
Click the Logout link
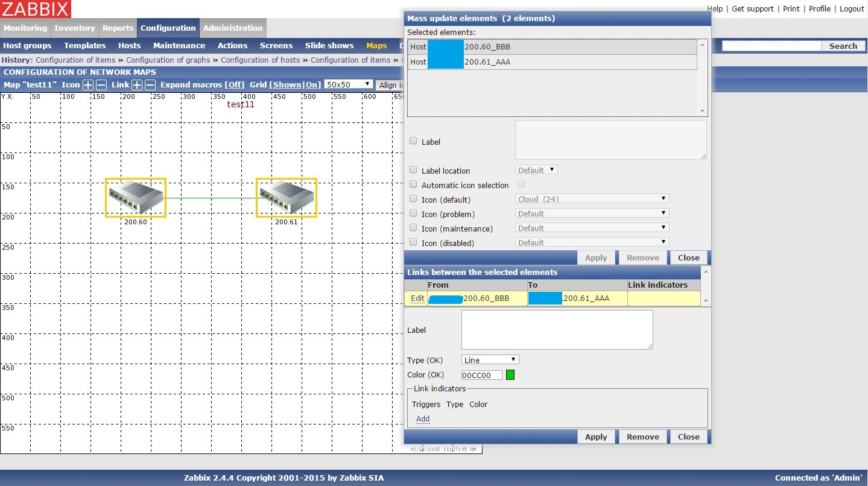click(x=852, y=9)
